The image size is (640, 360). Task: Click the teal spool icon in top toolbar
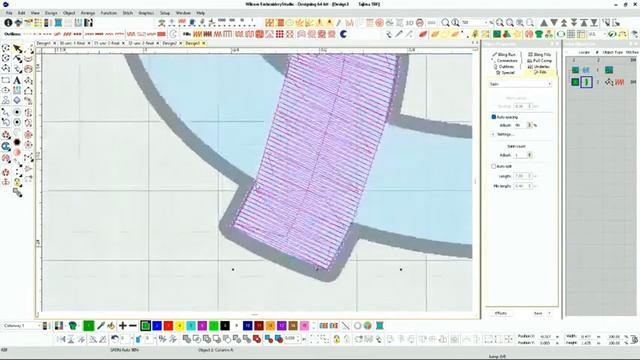click(x=58, y=23)
